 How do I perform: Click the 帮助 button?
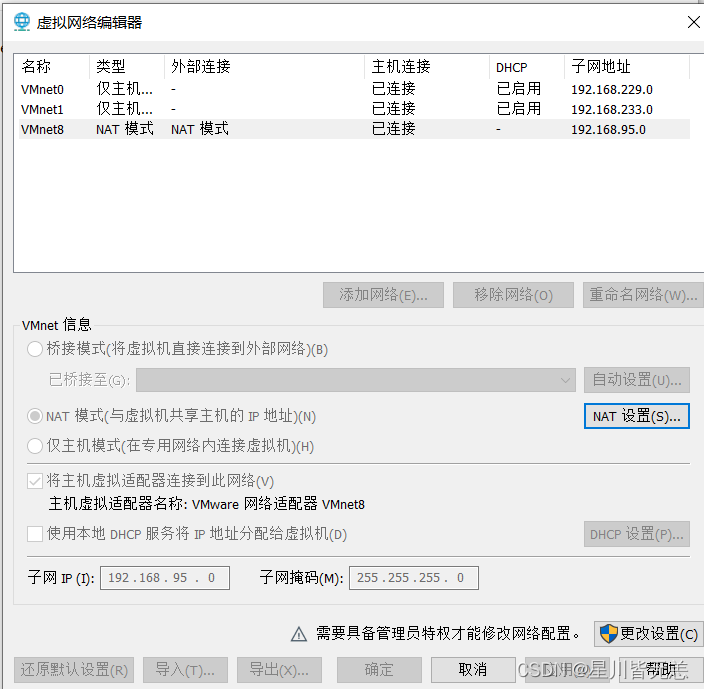(661, 670)
